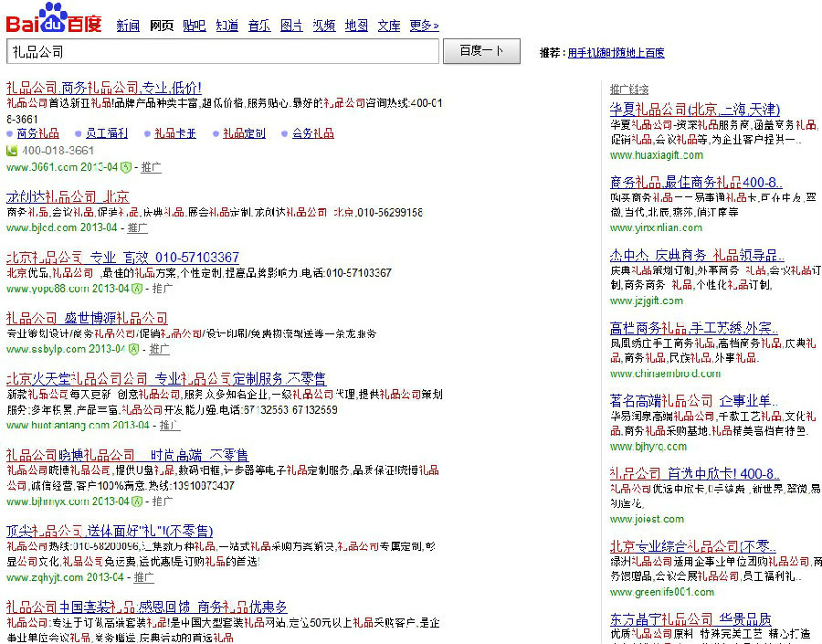The image size is (822, 644).
Task: Click the search box containing 礼品公司
Action: point(223,51)
